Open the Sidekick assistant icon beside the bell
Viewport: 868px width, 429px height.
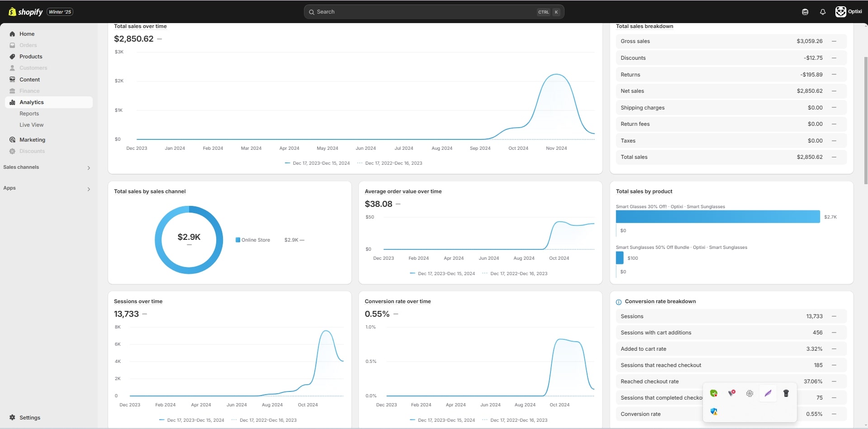(x=805, y=12)
